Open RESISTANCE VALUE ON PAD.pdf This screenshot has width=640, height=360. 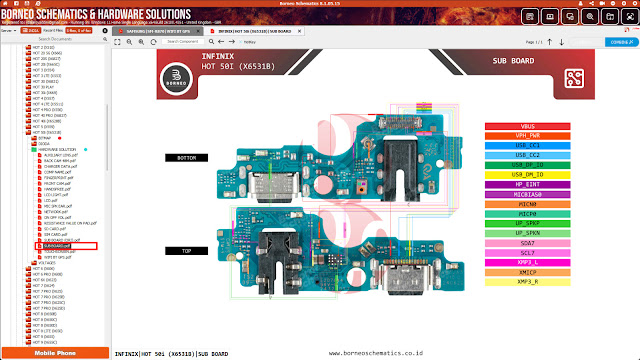click(70, 223)
